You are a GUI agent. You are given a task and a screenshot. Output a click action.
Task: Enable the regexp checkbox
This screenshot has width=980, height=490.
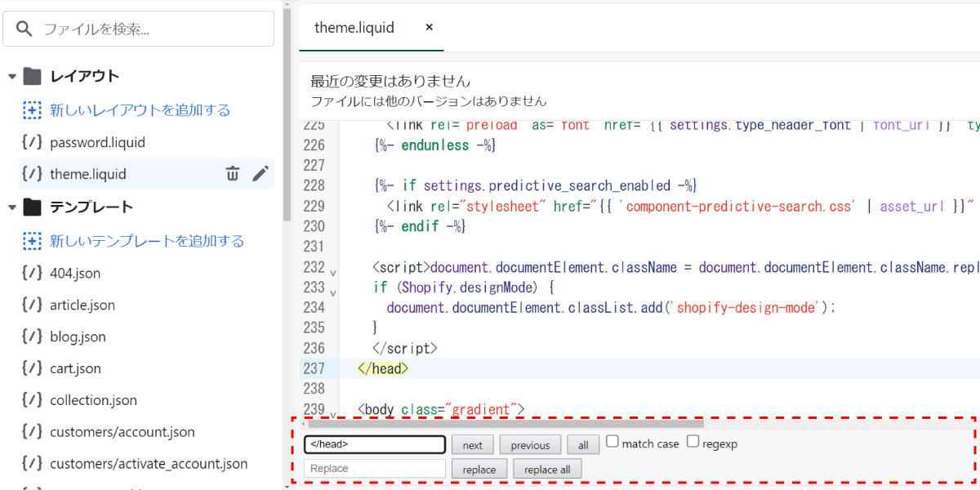point(693,442)
